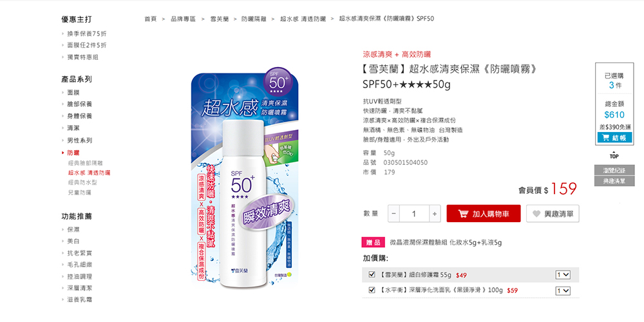Open 雪芙蘭 brand breadcrumb link
This screenshot has height=322, width=644.
pos(220,19)
